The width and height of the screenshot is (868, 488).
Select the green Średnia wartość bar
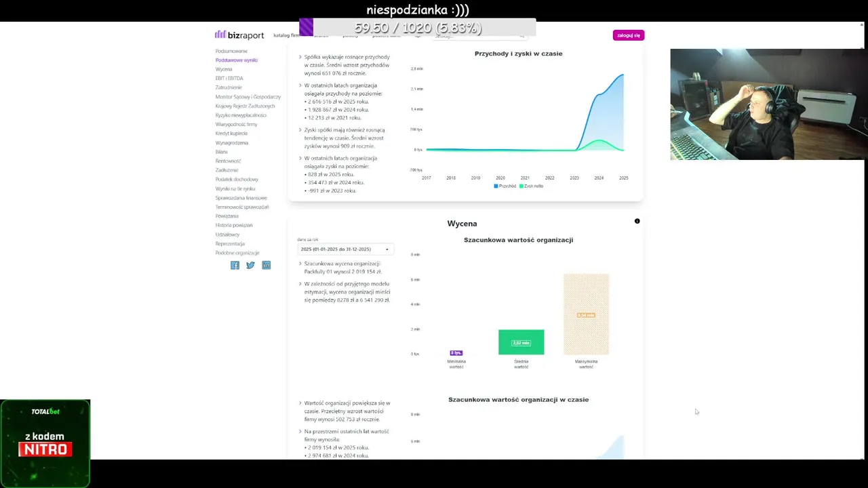(521, 342)
